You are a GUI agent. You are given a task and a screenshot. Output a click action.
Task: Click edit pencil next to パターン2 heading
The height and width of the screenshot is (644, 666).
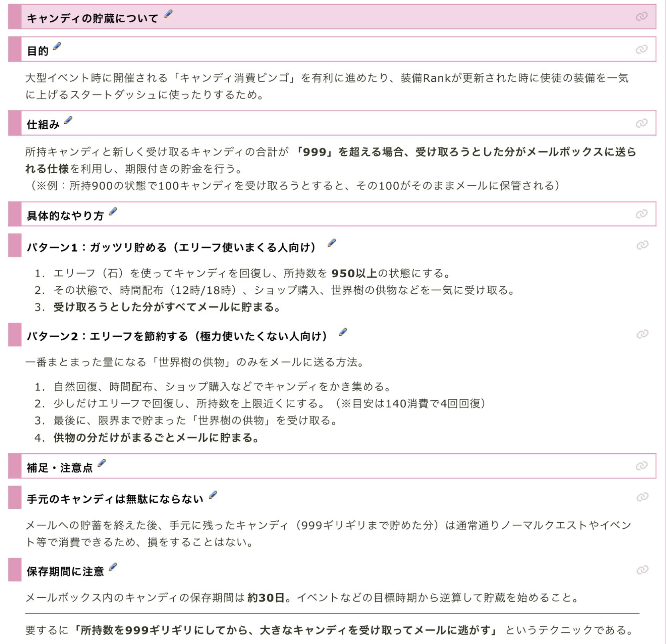coord(343,332)
